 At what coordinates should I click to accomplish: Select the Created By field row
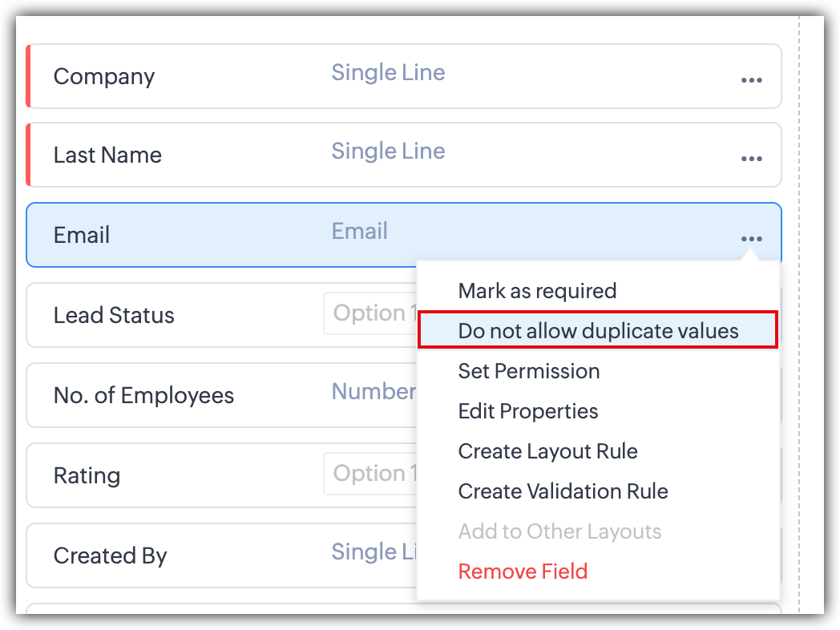coord(221,555)
